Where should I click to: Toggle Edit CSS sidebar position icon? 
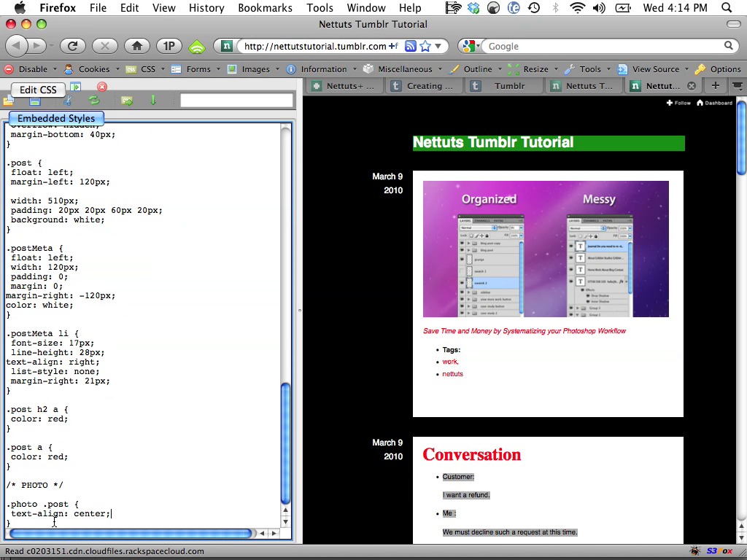click(75, 87)
